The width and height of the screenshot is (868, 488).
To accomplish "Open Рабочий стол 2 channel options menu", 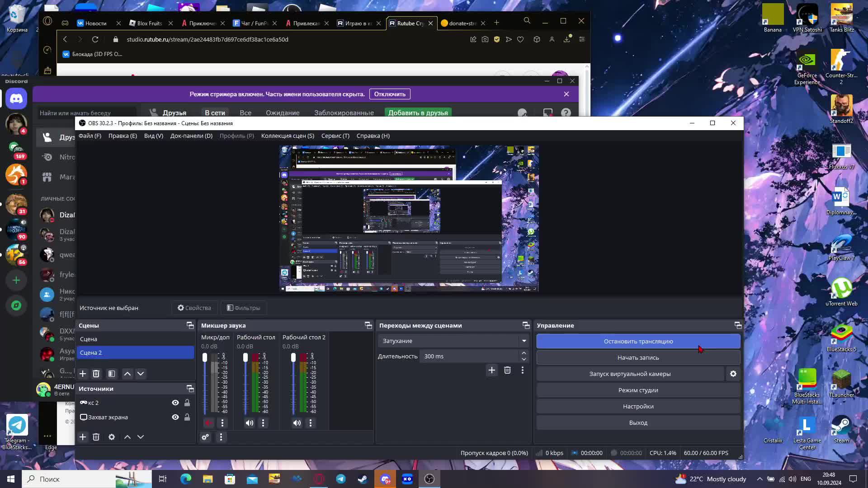I will (x=311, y=423).
